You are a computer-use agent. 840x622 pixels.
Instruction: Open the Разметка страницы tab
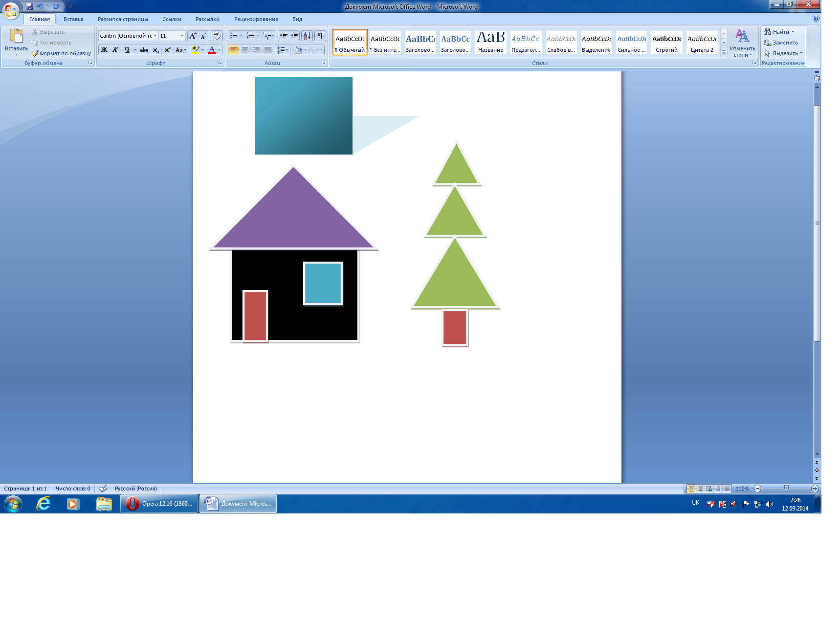point(123,19)
